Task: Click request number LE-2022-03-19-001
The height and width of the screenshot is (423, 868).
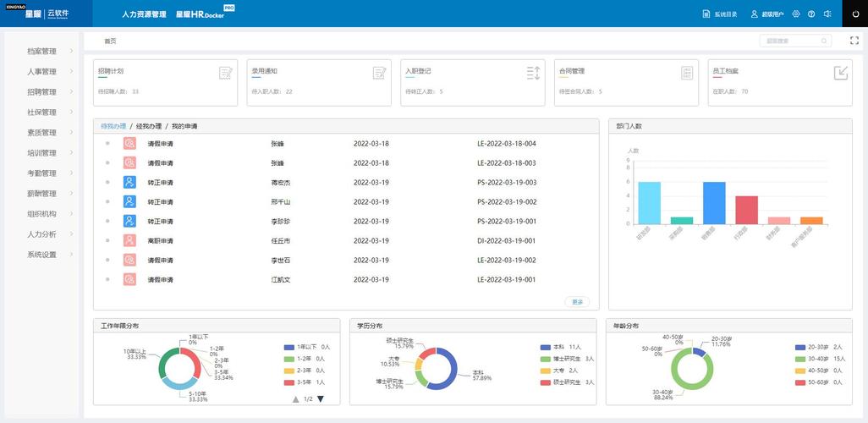Action: (507, 279)
